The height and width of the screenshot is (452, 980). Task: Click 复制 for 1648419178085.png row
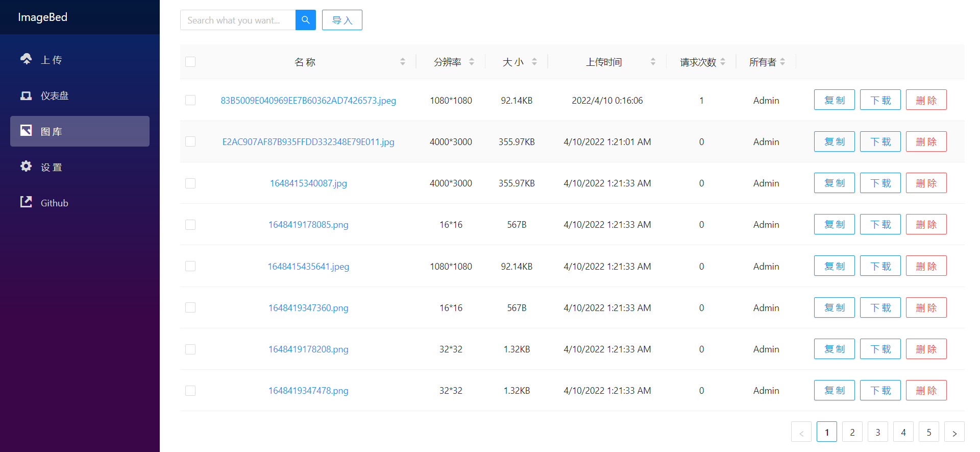pos(835,224)
